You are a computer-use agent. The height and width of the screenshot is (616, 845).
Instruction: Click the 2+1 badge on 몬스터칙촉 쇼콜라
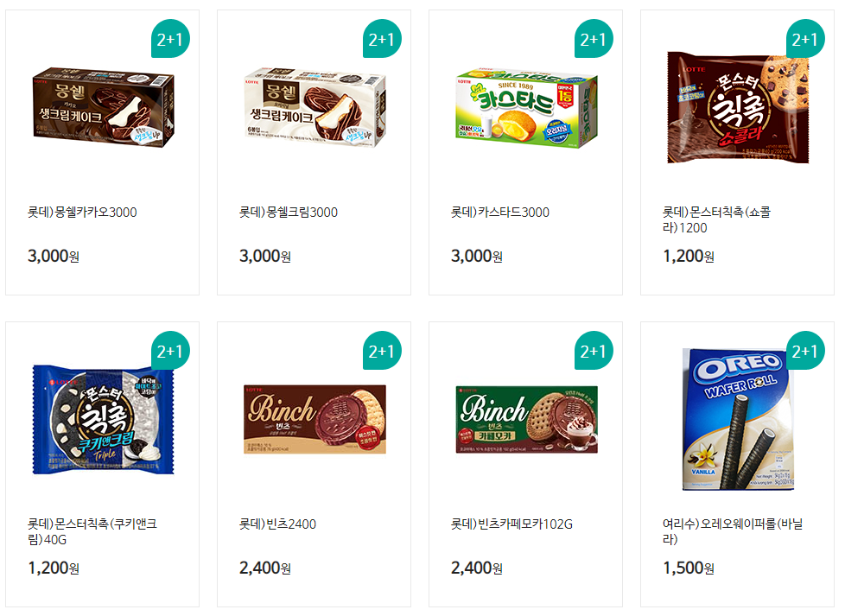tap(805, 39)
